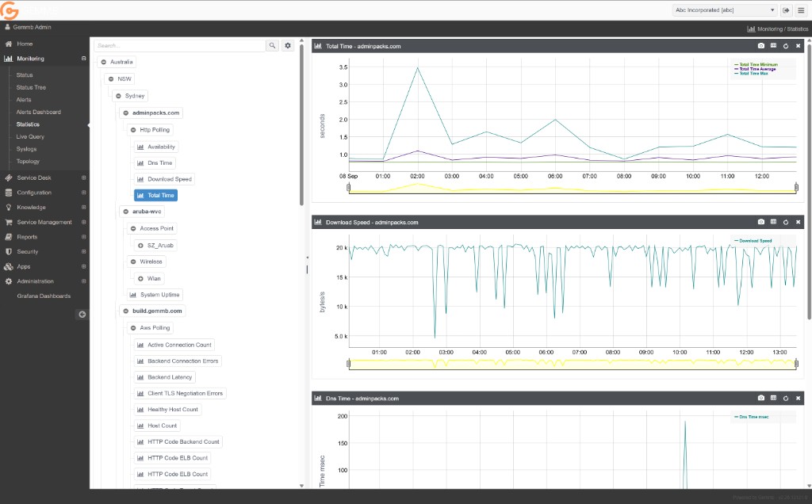Open Syslogs page
The image size is (812, 504).
click(x=26, y=149)
